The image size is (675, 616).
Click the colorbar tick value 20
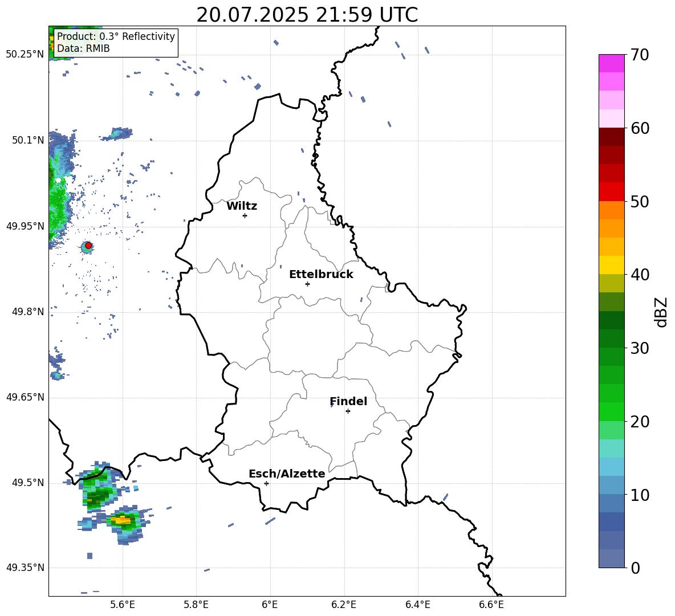point(640,421)
